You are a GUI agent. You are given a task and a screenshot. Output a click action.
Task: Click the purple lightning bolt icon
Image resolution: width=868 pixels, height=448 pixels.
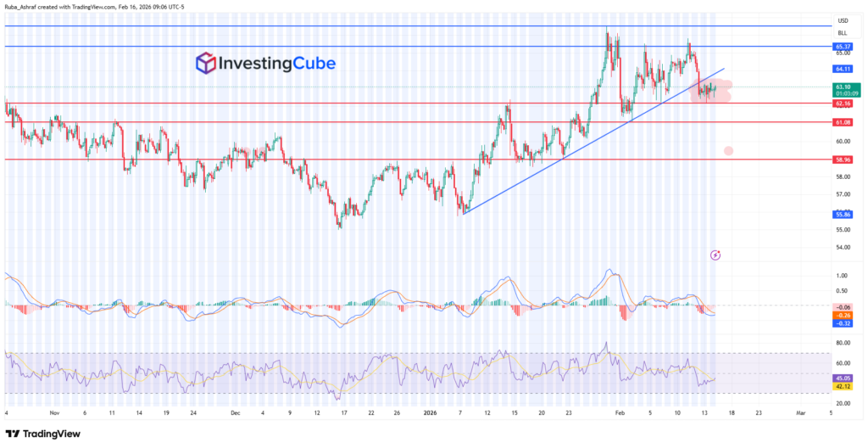coord(715,254)
